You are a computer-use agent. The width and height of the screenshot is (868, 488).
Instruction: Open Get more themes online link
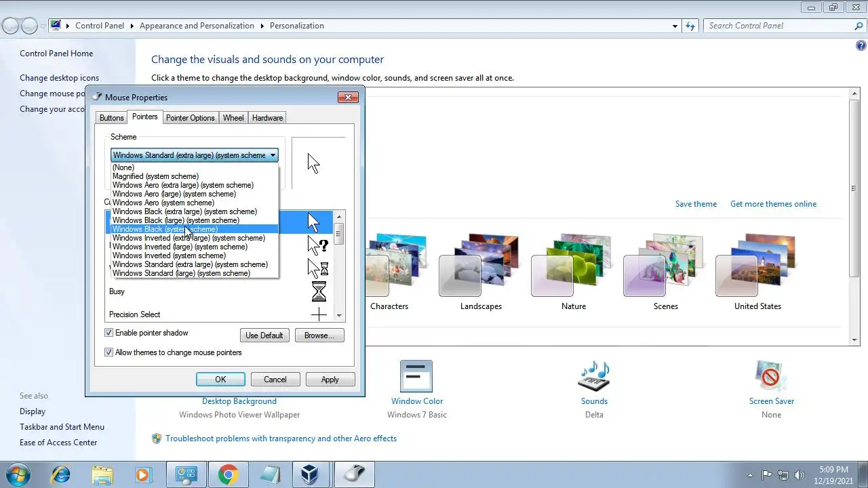pos(773,204)
